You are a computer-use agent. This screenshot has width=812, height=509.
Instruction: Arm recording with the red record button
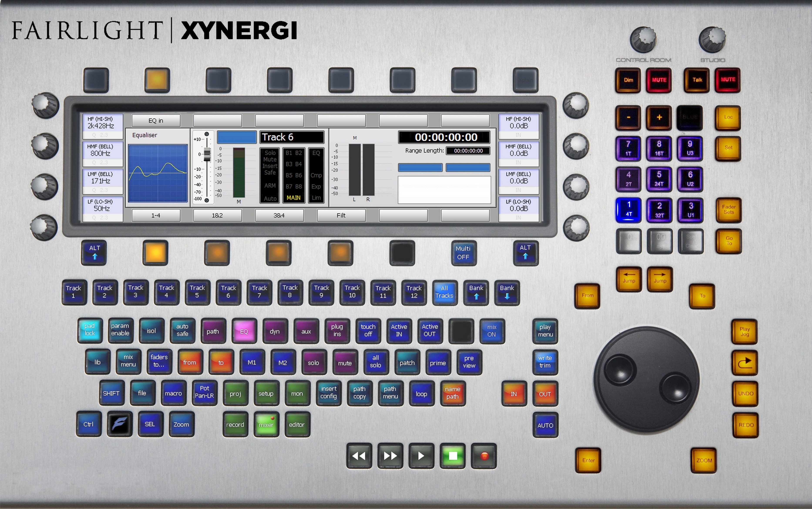(484, 456)
